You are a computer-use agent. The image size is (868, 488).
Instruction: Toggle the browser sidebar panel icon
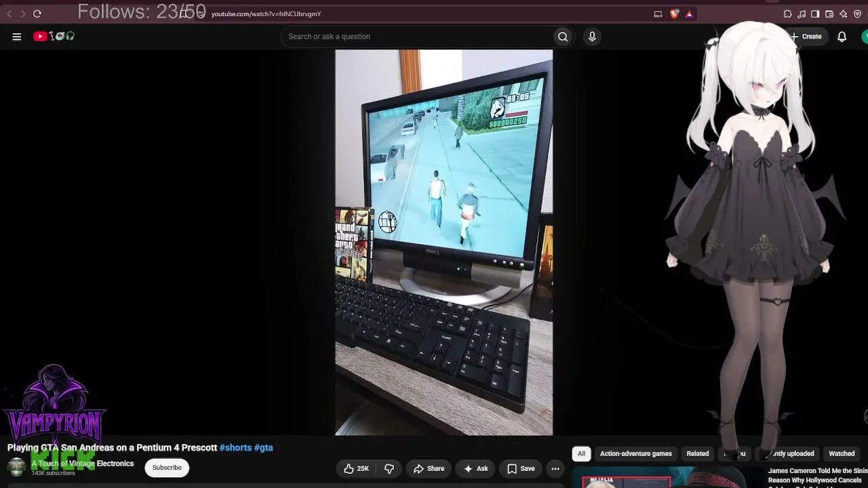pyautogui.click(x=815, y=14)
